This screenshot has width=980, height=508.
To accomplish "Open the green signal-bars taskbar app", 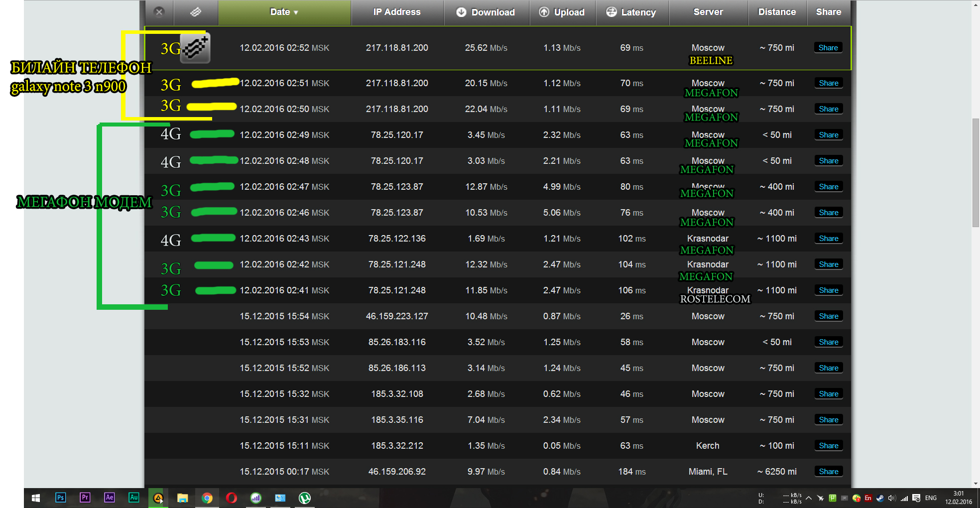I will 256,498.
